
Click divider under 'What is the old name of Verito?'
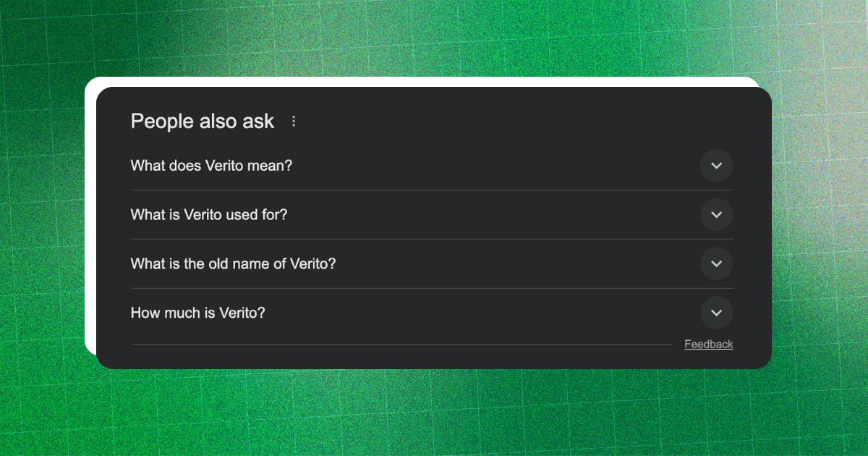coord(431,289)
